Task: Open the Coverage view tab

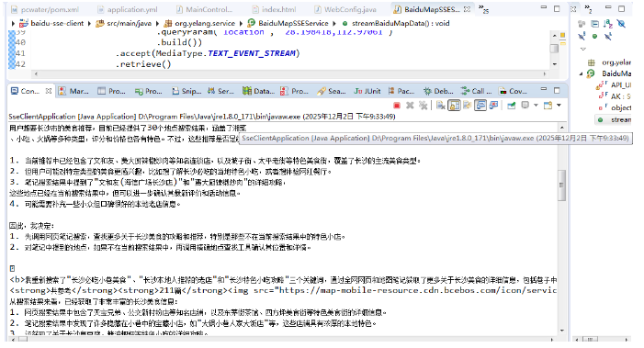Action: pos(513,91)
